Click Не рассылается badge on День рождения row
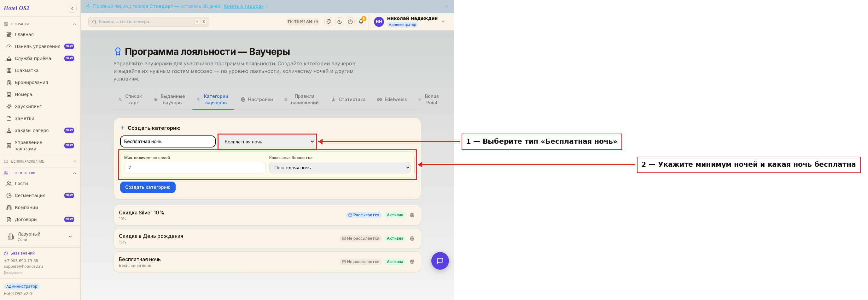The width and height of the screenshot is (868, 300). coord(361,239)
